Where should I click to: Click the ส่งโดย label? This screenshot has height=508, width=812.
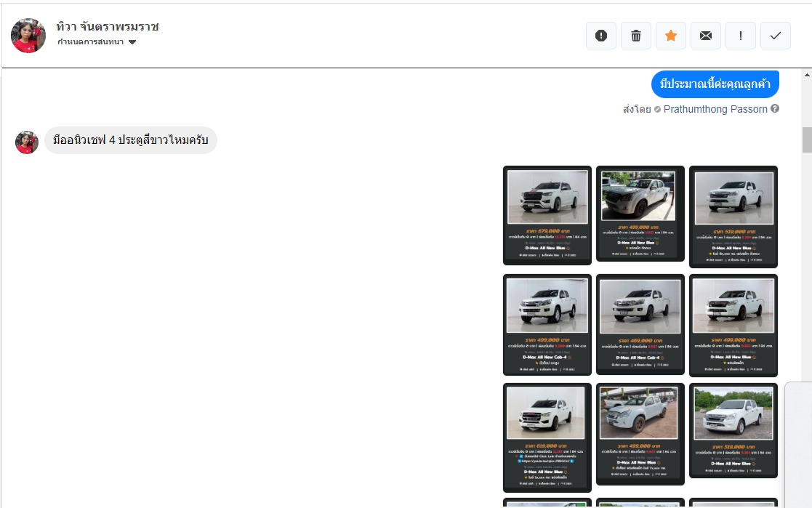click(x=637, y=109)
